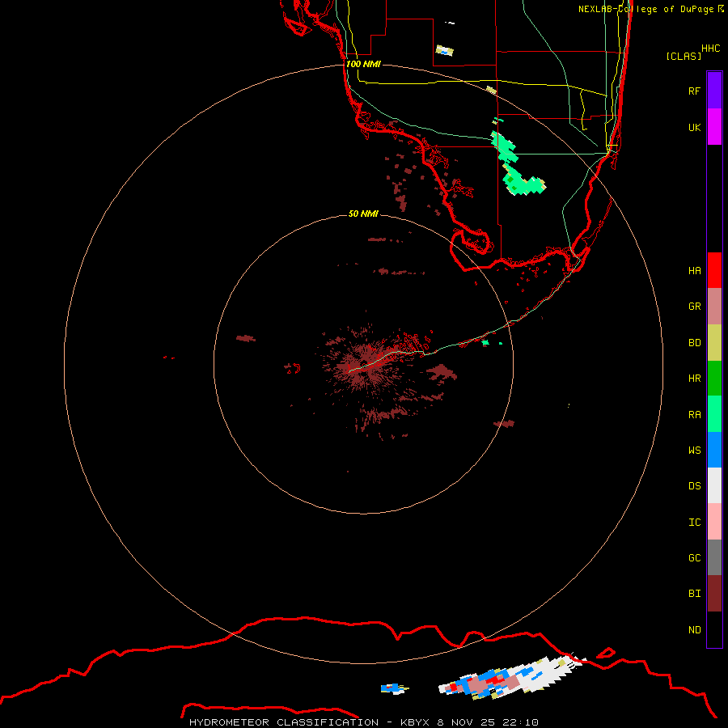Click the BI brown legend swatch
728x728 pixels.
tap(714, 594)
